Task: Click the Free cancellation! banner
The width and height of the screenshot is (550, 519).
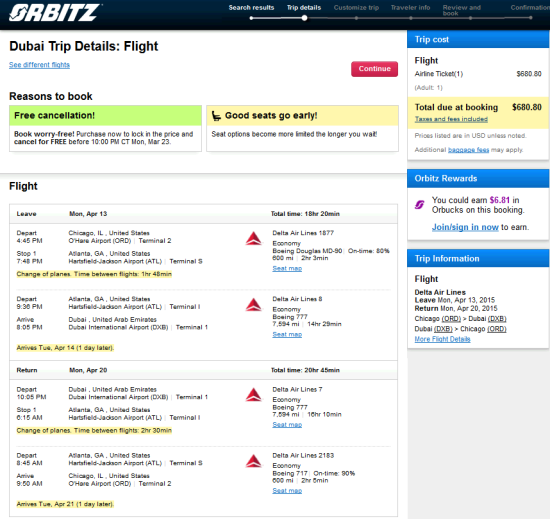Action: coord(105,116)
